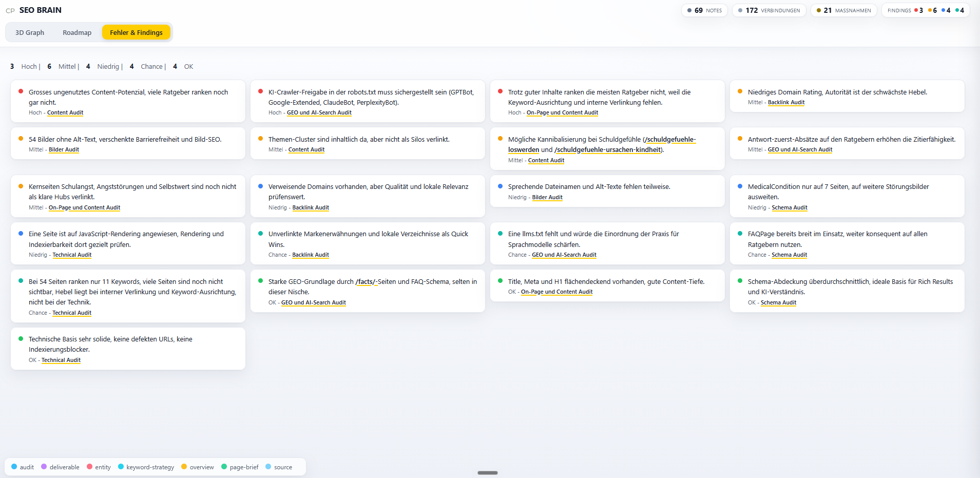Viewport: 980px width, 478px height.
Task: Click the deliverable legend dot
Action: [x=44, y=467]
